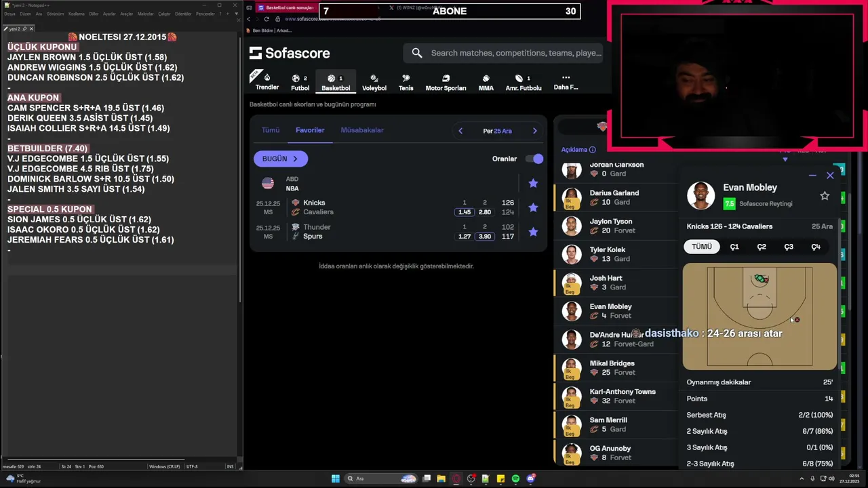The height and width of the screenshot is (488, 868).
Task: Close the Evan Mobley player popup
Action: pyautogui.click(x=830, y=176)
